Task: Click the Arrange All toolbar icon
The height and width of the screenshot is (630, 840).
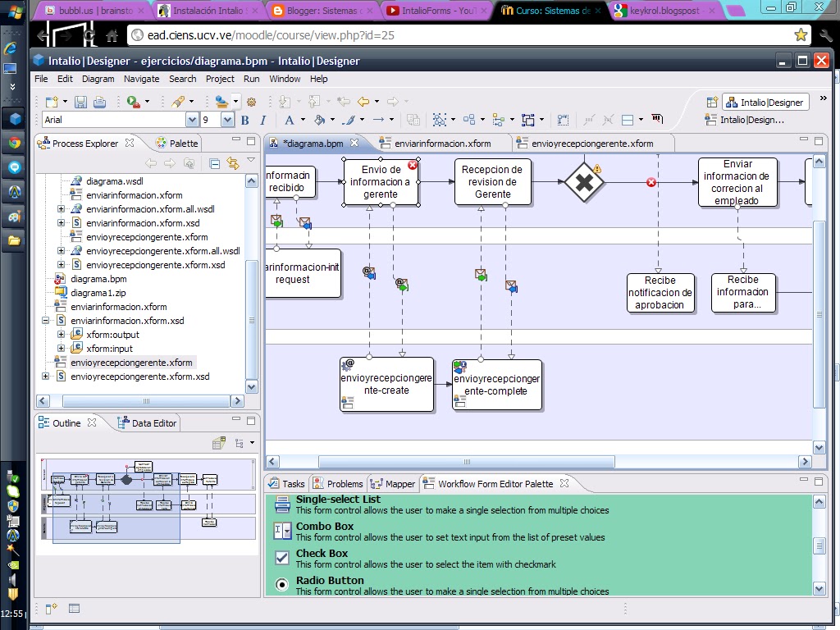Action: click(468, 120)
